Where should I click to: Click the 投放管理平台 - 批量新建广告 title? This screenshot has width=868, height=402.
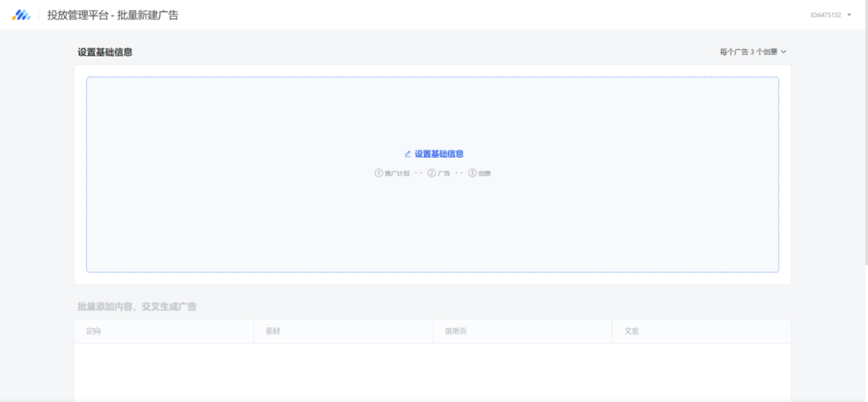[113, 15]
